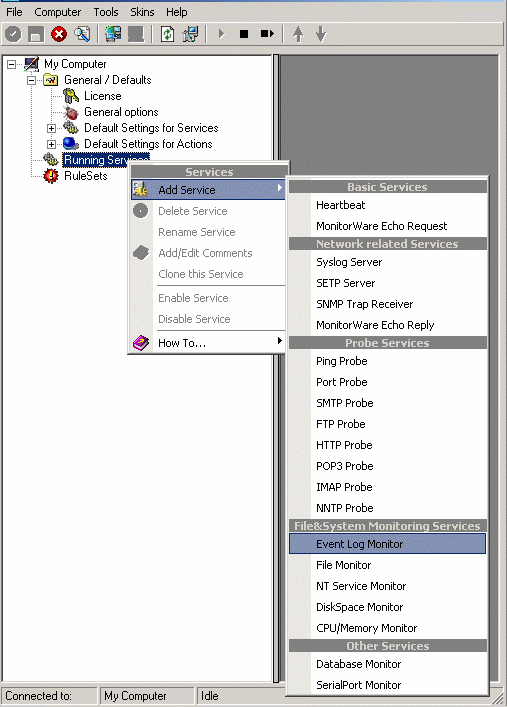Image resolution: width=507 pixels, height=707 pixels.
Task: Click the save floppy disk toolbar icon
Action: (x=36, y=34)
